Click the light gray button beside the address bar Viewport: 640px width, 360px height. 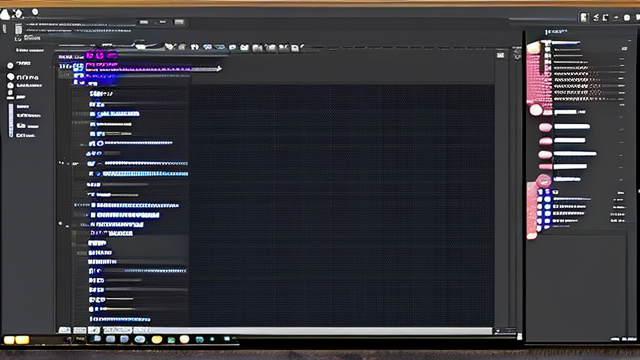179,22
